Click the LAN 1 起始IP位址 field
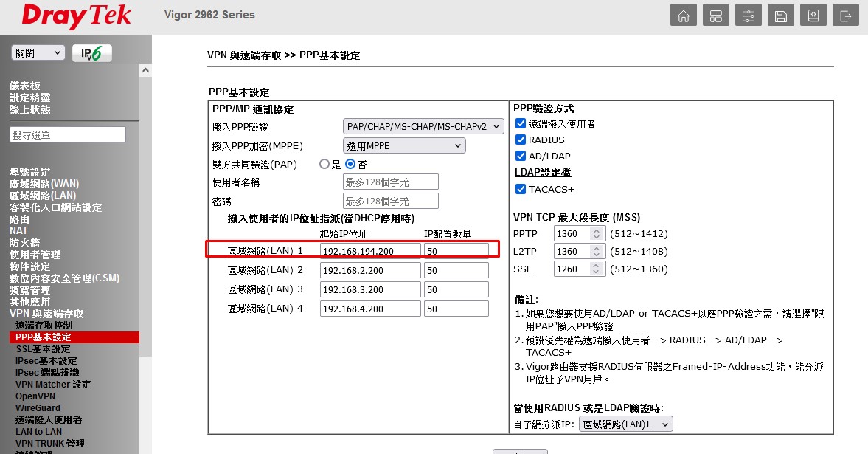868x454 pixels. click(369, 251)
